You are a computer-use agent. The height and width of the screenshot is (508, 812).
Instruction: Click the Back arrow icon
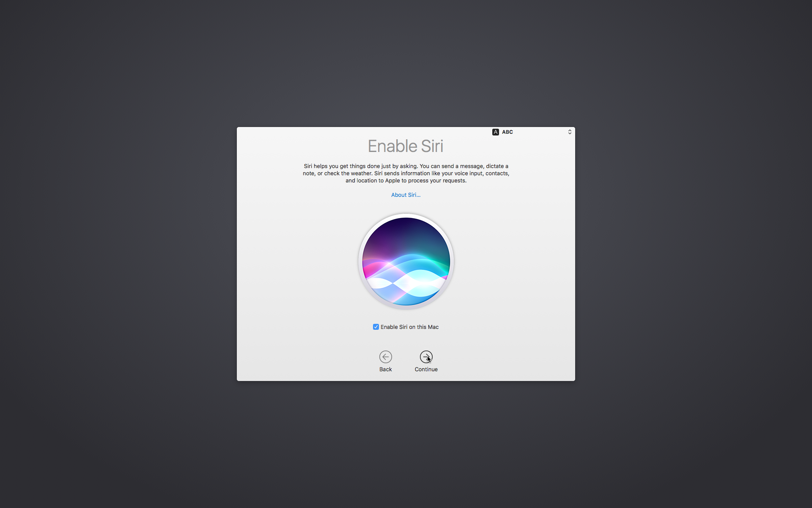pyautogui.click(x=385, y=357)
